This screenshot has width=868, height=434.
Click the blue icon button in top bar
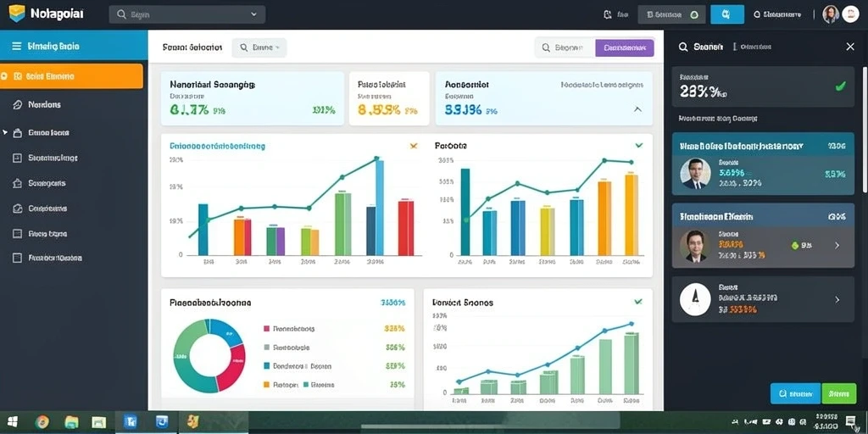click(x=726, y=14)
